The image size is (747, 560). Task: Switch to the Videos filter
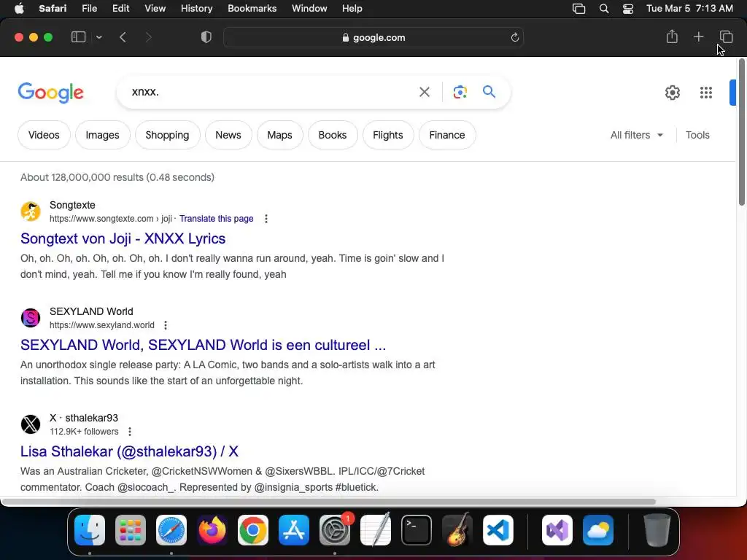point(44,135)
